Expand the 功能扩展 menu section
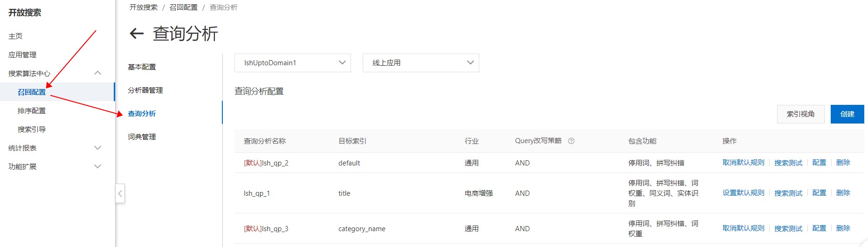The height and width of the screenshot is (247, 868). 97,166
